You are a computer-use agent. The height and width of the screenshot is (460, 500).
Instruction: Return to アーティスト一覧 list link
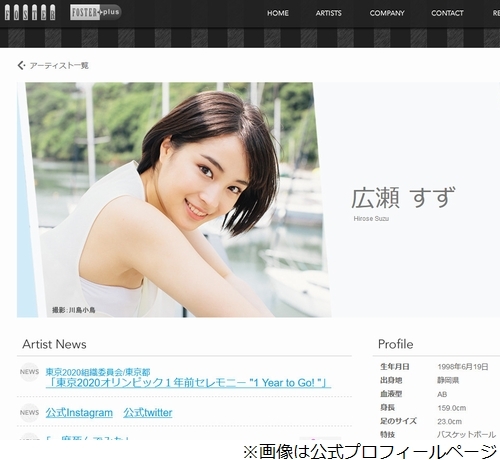pyautogui.click(x=59, y=65)
